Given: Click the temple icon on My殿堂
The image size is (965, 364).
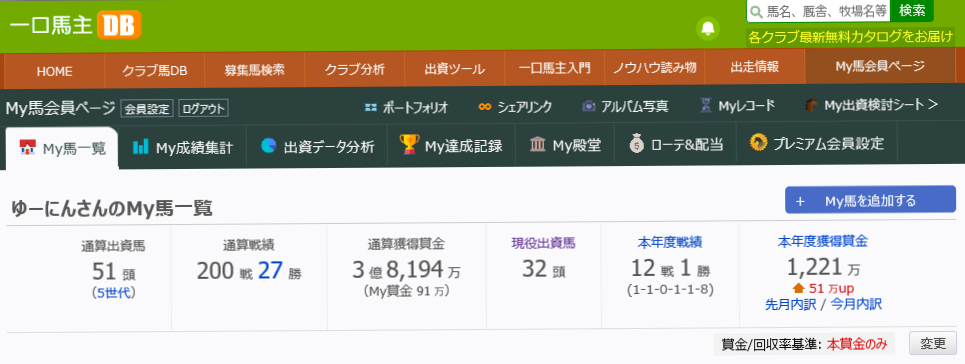Looking at the screenshot, I should (x=538, y=145).
